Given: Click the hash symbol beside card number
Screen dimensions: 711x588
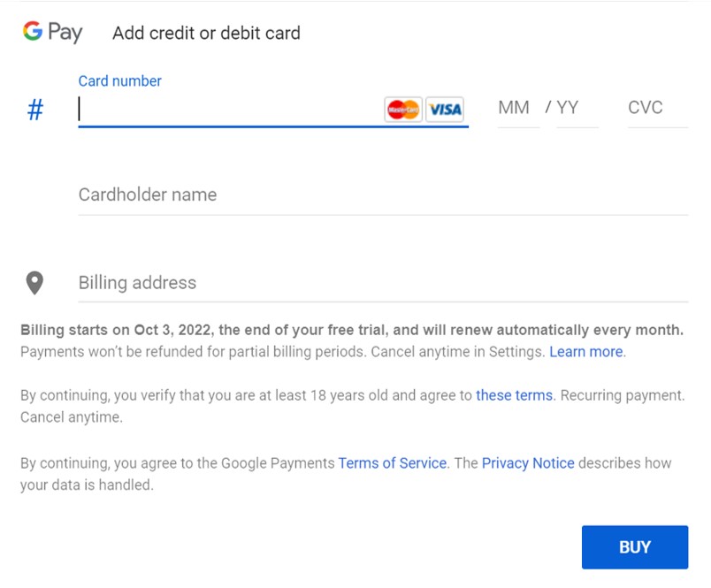Looking at the screenshot, I should pyautogui.click(x=35, y=111).
